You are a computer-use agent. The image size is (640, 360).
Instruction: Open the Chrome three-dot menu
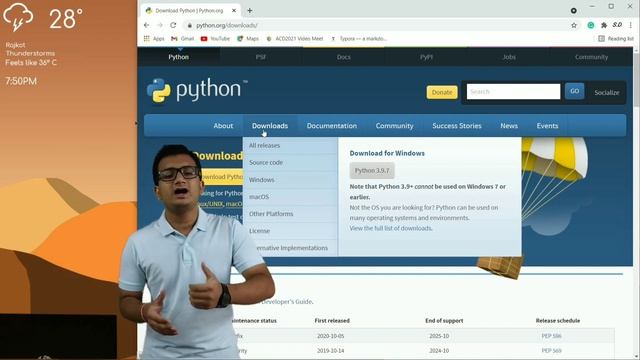coord(631,25)
